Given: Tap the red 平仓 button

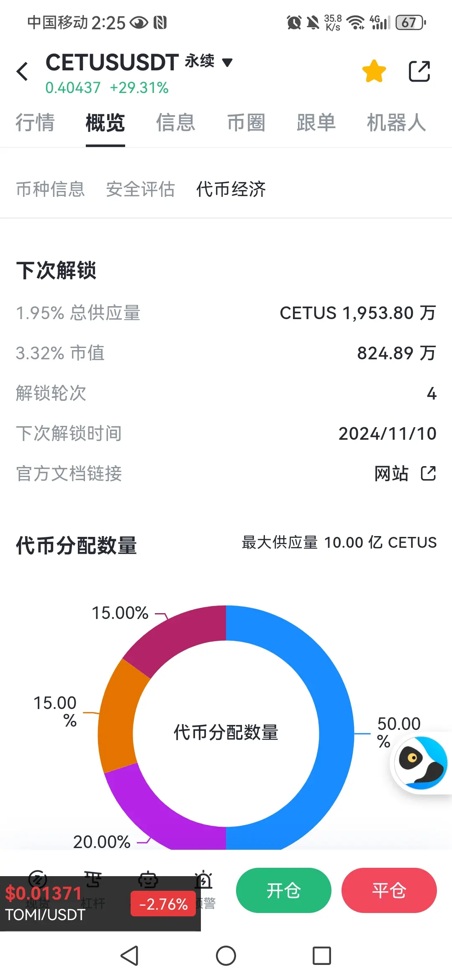Looking at the screenshot, I should click(x=389, y=890).
